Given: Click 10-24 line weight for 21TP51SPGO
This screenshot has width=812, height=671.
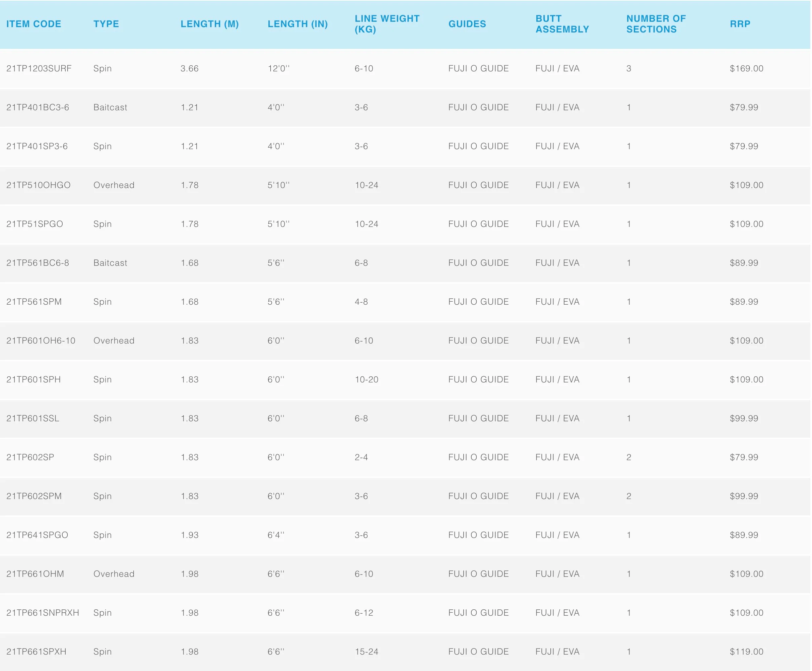Looking at the screenshot, I should [x=366, y=224].
